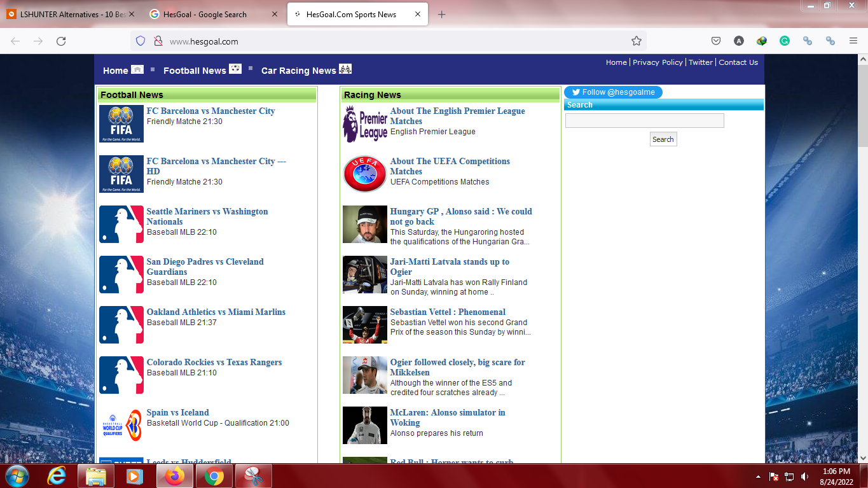The height and width of the screenshot is (488, 868).
Task: Open Seattle Mariners vs Washington Nationals link
Action: (x=207, y=216)
